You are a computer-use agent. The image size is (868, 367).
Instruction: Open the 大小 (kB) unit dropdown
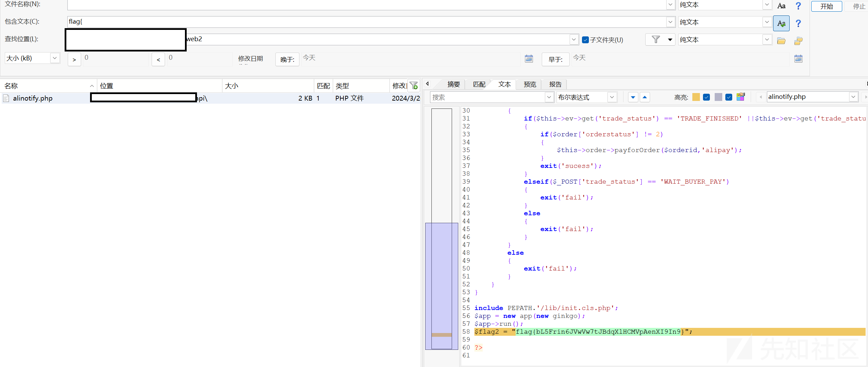[55, 58]
